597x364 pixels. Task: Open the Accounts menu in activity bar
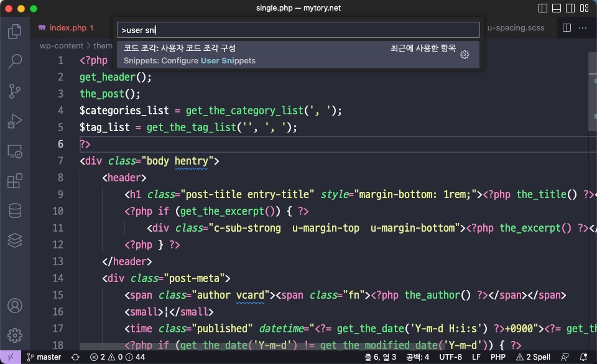coord(15,306)
